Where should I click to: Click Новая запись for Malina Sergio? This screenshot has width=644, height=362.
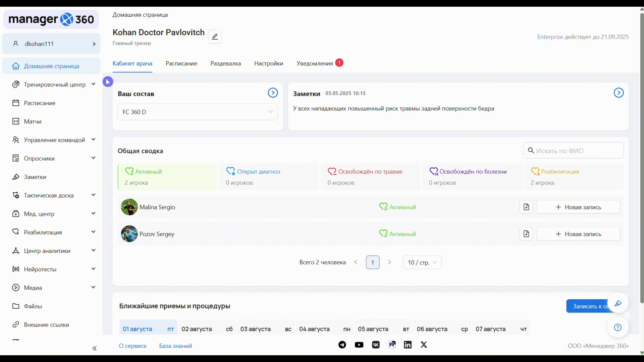578,207
